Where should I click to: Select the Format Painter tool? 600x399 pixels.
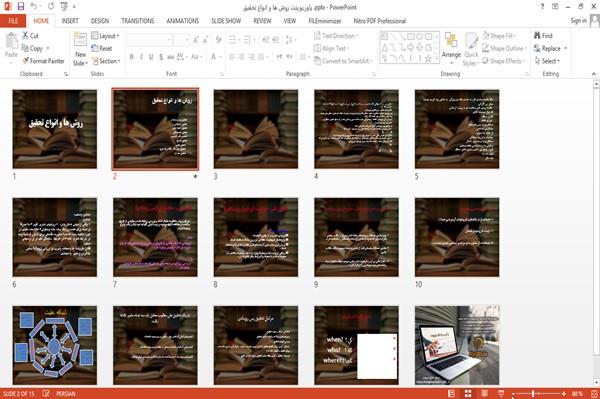pyautogui.click(x=43, y=61)
